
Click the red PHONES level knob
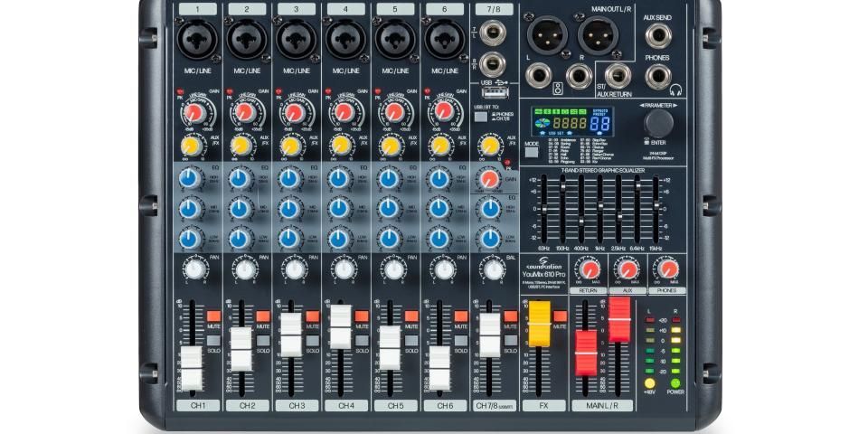pos(667,269)
